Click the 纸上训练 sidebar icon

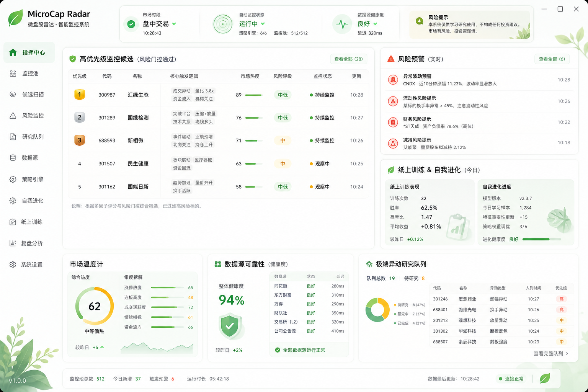pos(13,222)
